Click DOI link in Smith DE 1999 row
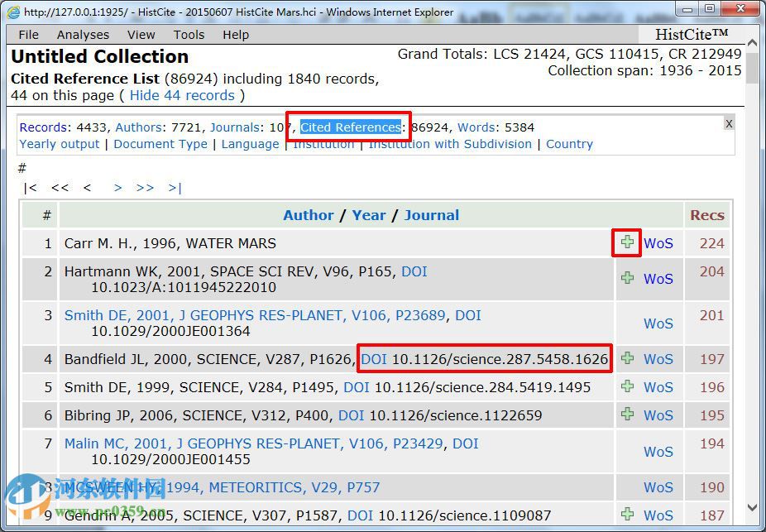 (x=357, y=387)
